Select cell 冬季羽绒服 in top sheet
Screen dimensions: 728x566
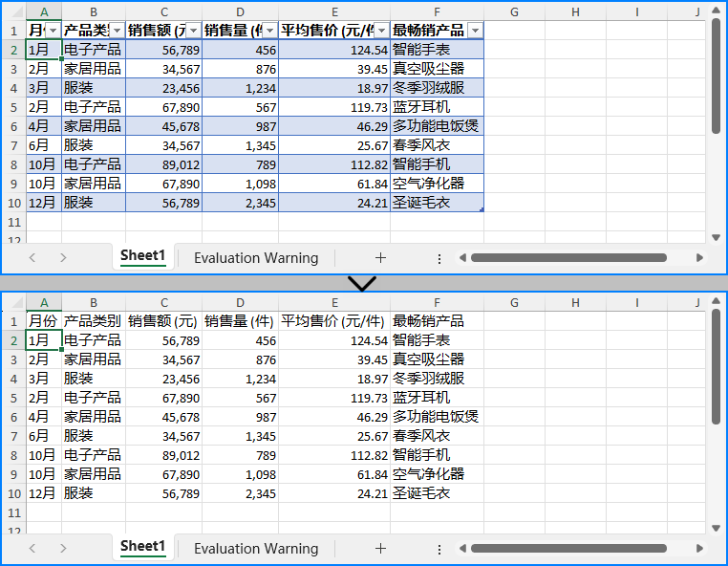click(437, 88)
